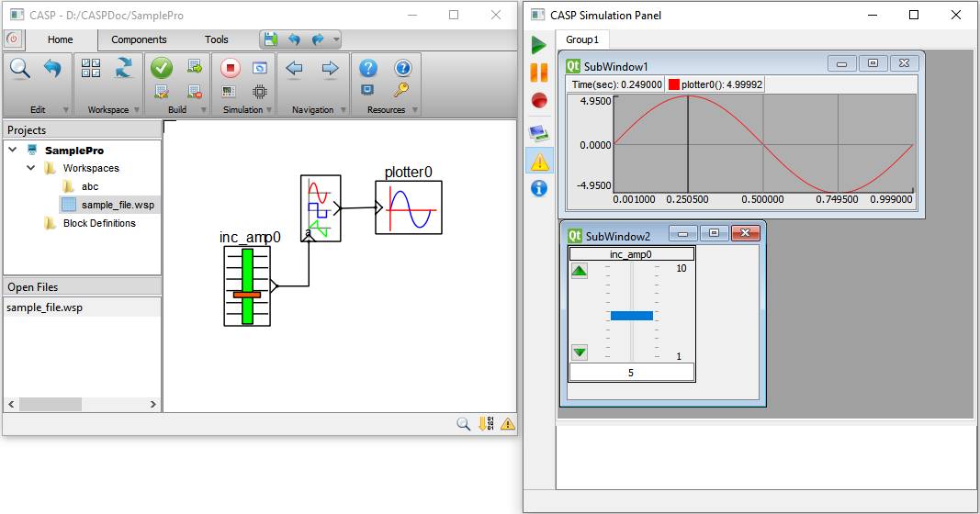Toggle the warning triangle in Simulation Panel sidebar
This screenshot has height=514, width=980.
point(539,162)
